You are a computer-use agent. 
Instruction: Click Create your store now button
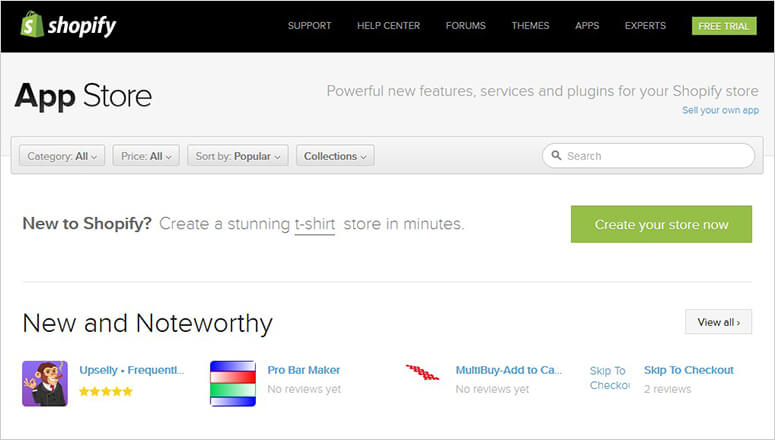661,224
